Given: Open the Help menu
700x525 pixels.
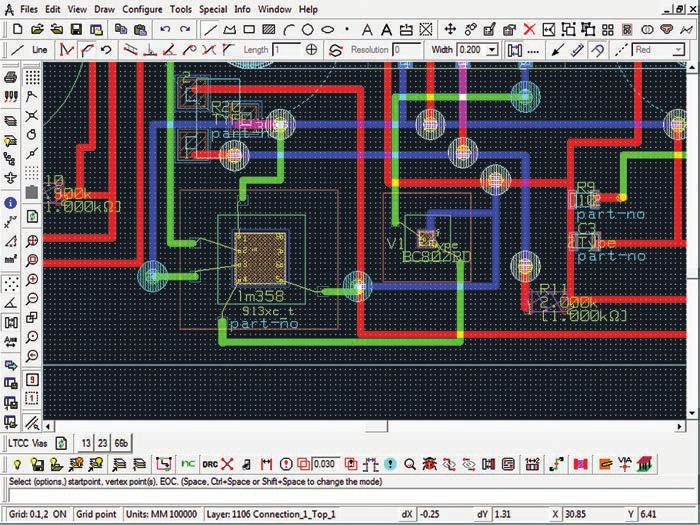Looking at the screenshot, I should coord(308,9).
